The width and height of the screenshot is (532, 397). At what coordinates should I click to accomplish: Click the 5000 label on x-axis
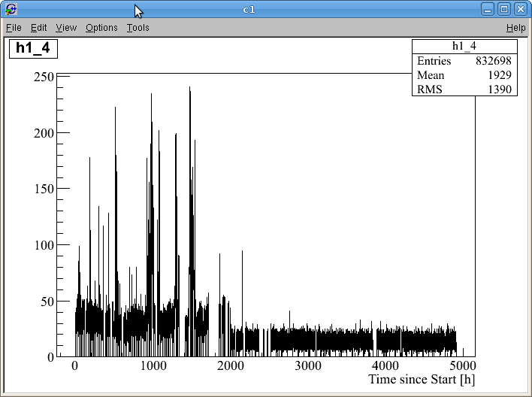click(463, 365)
